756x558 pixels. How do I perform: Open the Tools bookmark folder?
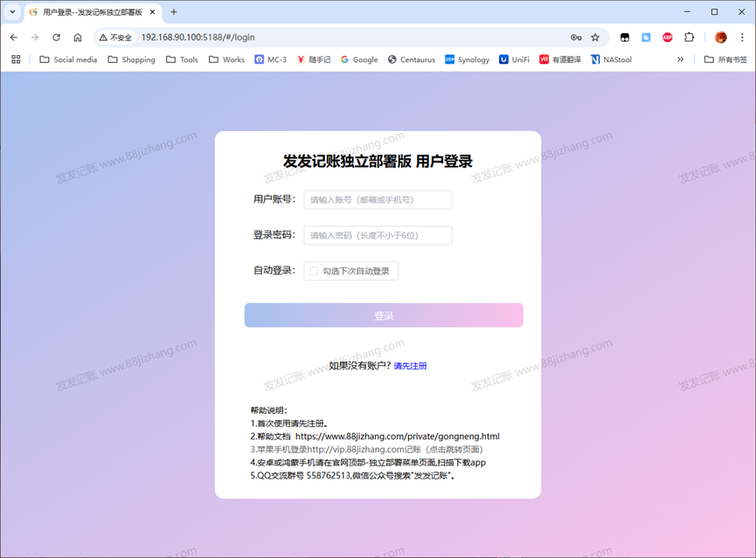click(182, 59)
